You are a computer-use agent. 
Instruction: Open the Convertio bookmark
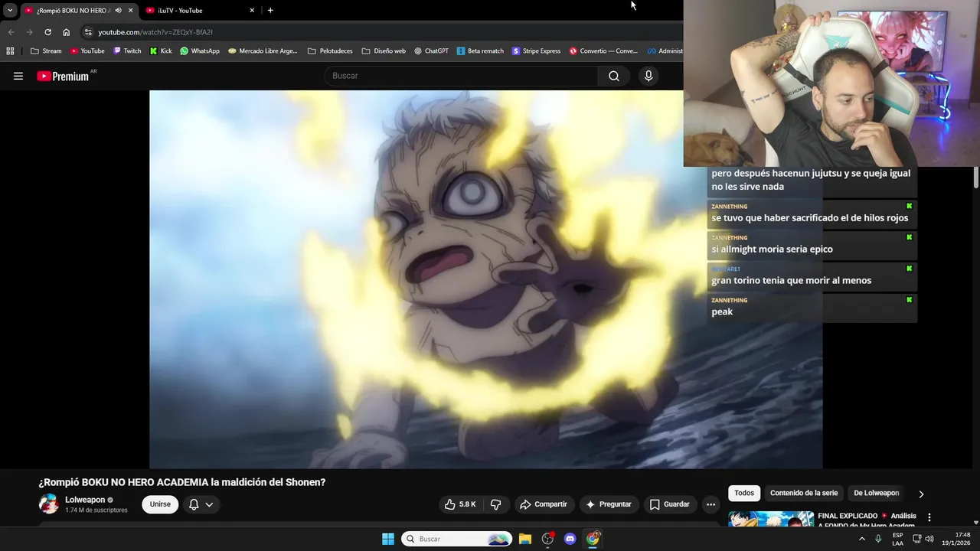click(x=603, y=51)
